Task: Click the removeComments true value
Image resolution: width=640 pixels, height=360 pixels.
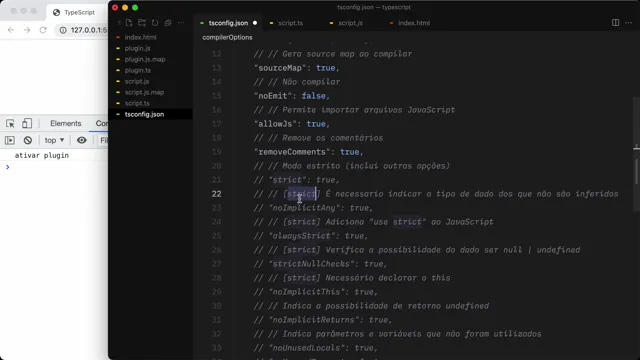Action: click(349, 152)
